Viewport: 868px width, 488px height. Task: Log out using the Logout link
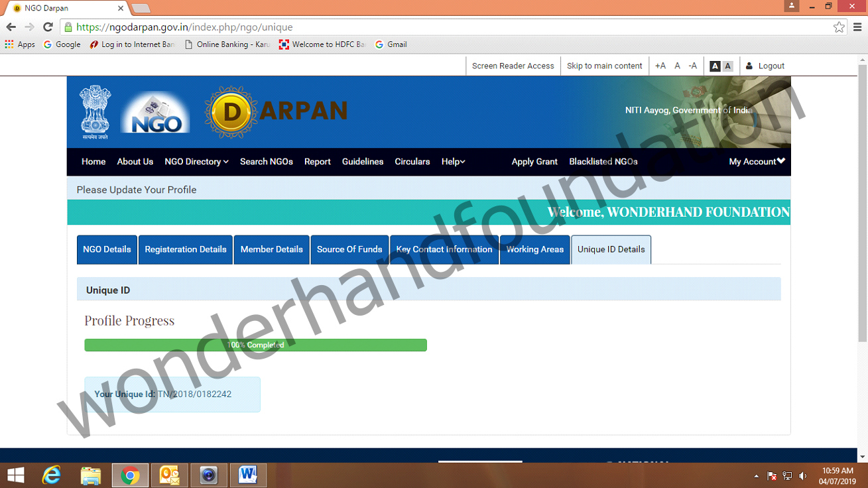coord(771,66)
